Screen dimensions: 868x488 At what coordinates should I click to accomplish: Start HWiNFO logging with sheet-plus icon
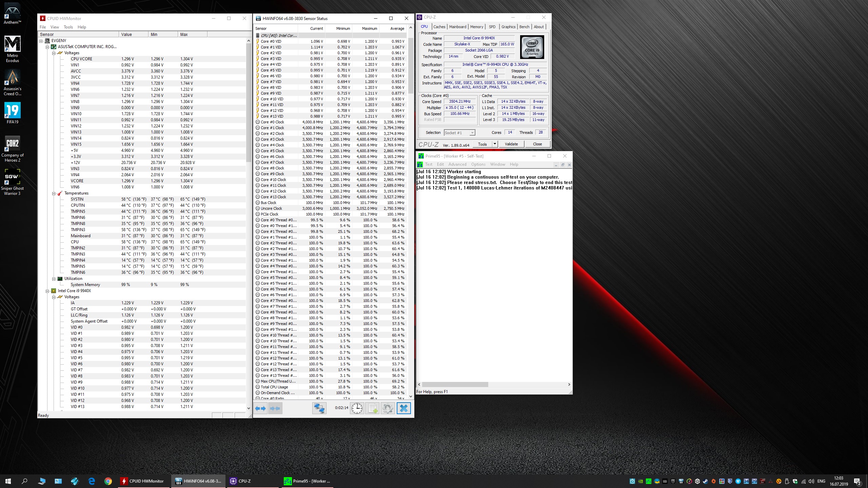372,408
